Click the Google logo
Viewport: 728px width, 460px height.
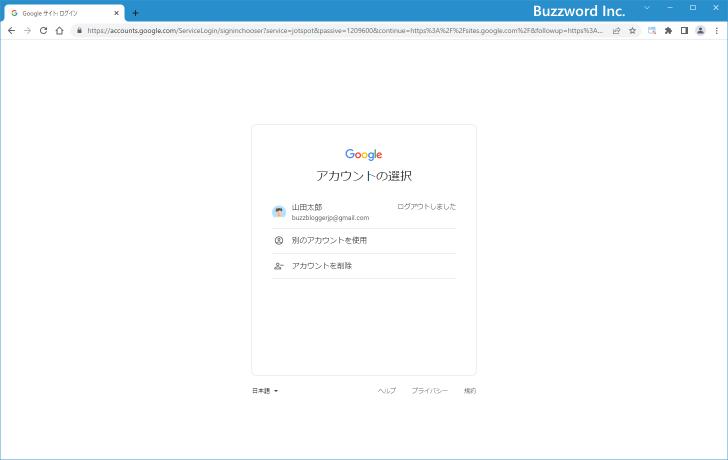coord(364,155)
